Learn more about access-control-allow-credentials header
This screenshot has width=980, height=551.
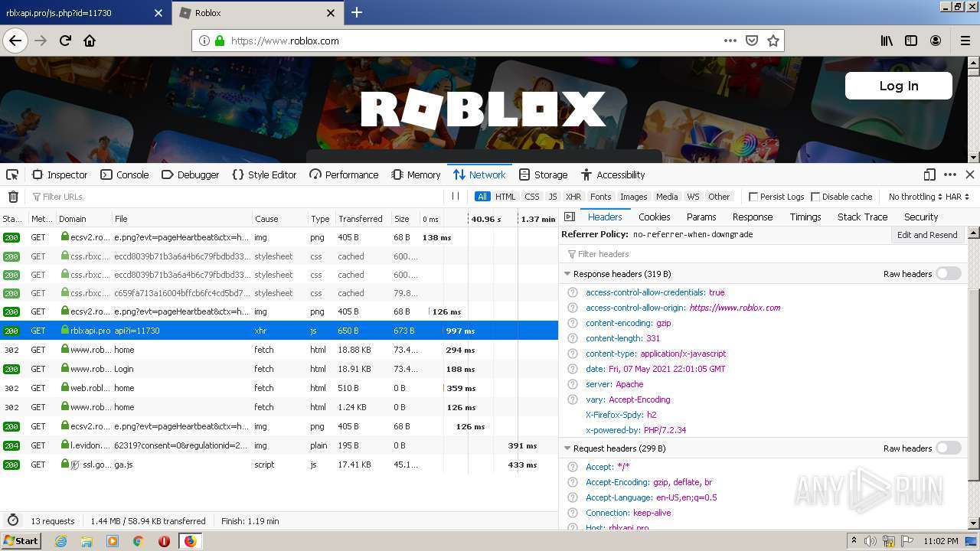pos(572,292)
